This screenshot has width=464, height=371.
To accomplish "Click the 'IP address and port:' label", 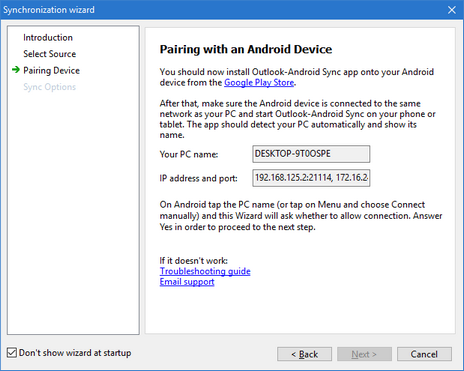I will pyautogui.click(x=199, y=178).
